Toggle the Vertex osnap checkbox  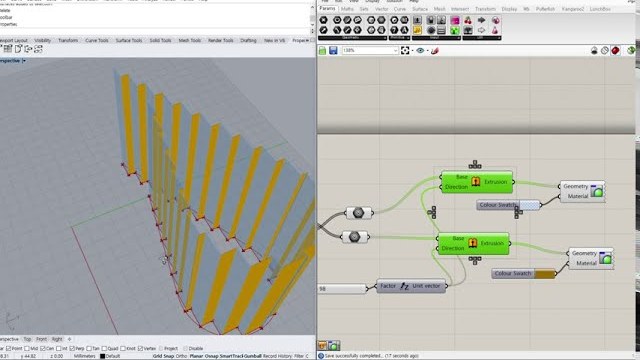[x=140, y=349]
